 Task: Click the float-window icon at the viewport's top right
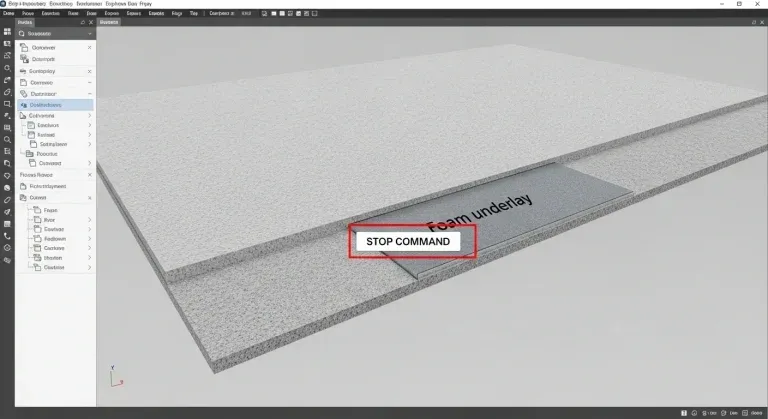pyautogui.click(x=753, y=23)
